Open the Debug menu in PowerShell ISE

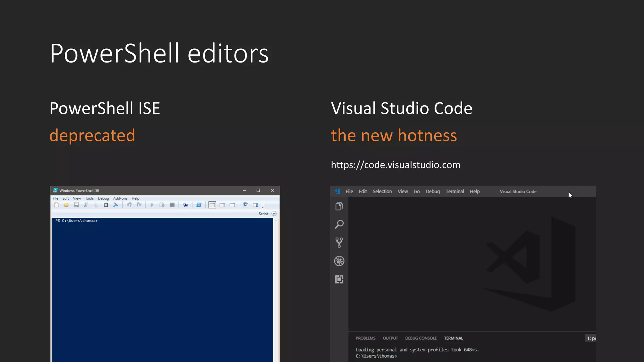point(103,198)
